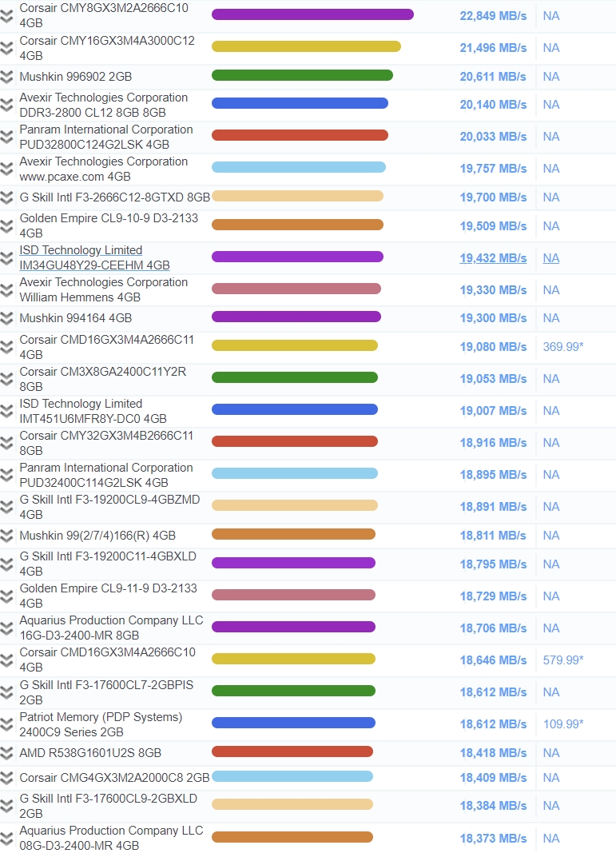This screenshot has width=616, height=853.
Task: Expand Golden Empire CL9-10-9 D3-2133 chevron
Action: click(x=6, y=225)
